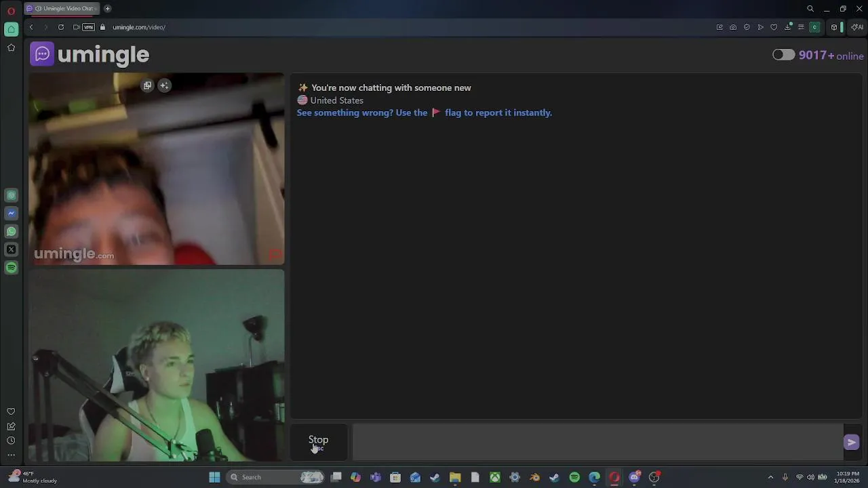The height and width of the screenshot is (488, 868).
Task: Send message with the purple arrow button
Action: [852, 443]
